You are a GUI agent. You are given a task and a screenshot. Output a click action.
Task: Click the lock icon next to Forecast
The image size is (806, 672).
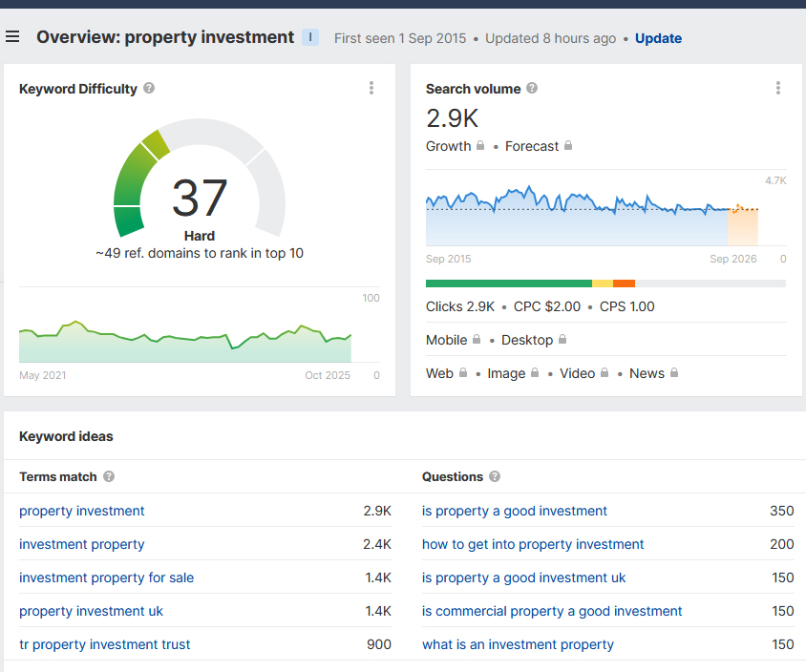[568, 146]
